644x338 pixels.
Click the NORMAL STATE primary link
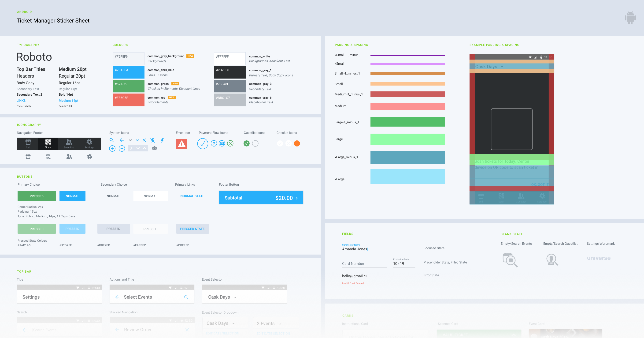coord(192,196)
